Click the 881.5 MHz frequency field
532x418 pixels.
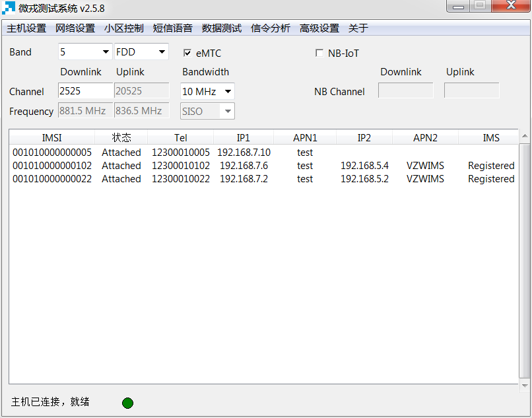pyautogui.click(x=86, y=111)
